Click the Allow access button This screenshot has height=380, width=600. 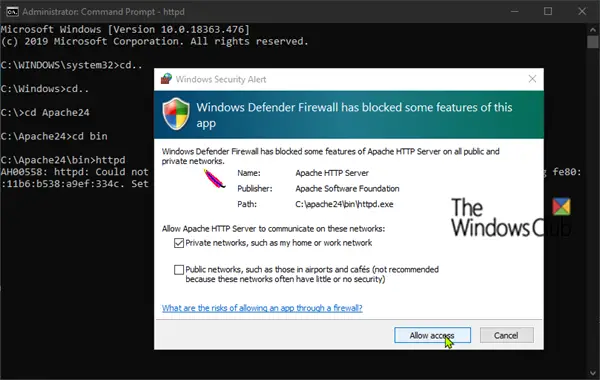pyautogui.click(x=432, y=335)
